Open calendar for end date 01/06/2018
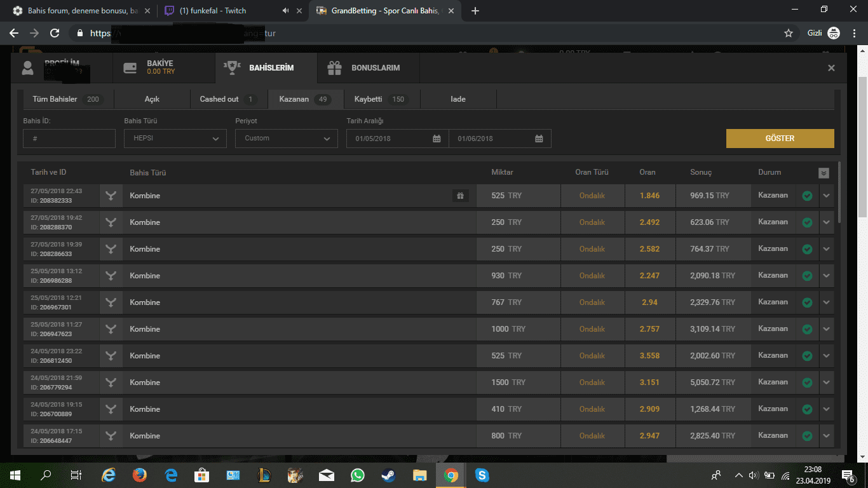This screenshot has height=488, width=868. [x=539, y=139]
